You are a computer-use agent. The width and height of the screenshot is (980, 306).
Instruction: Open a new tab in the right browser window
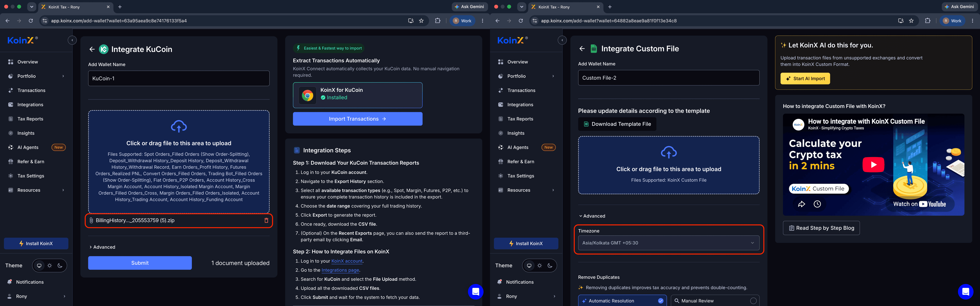tap(610, 7)
